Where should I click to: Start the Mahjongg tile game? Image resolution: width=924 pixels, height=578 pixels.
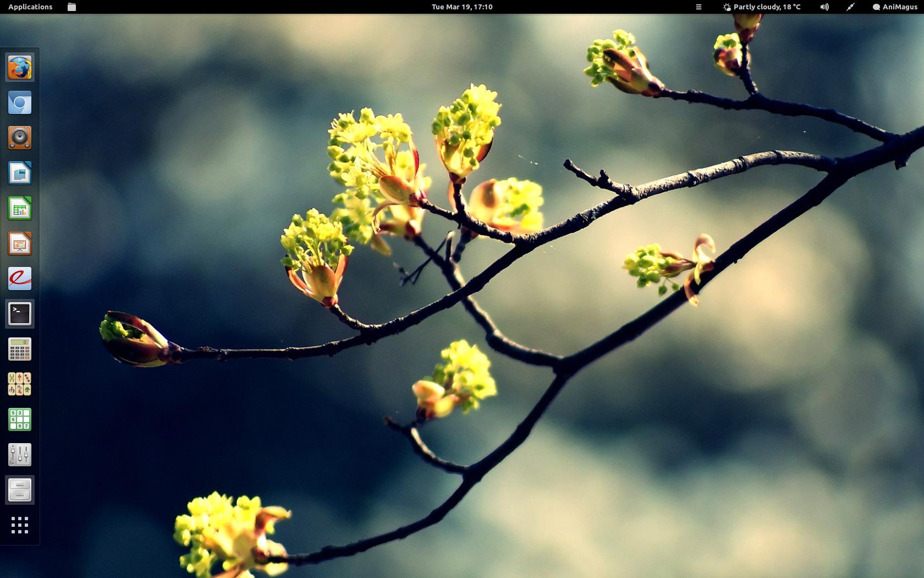pyautogui.click(x=20, y=384)
